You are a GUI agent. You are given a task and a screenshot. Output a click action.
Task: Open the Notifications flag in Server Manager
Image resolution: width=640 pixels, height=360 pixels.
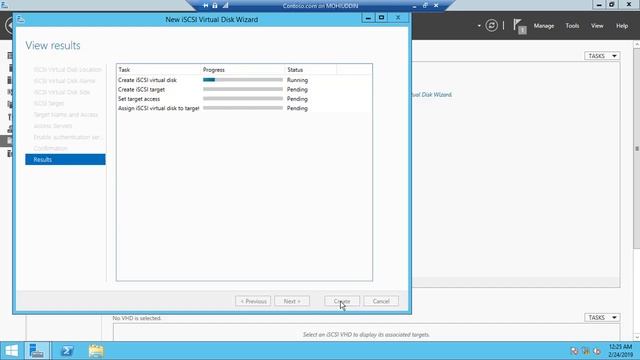click(519, 26)
